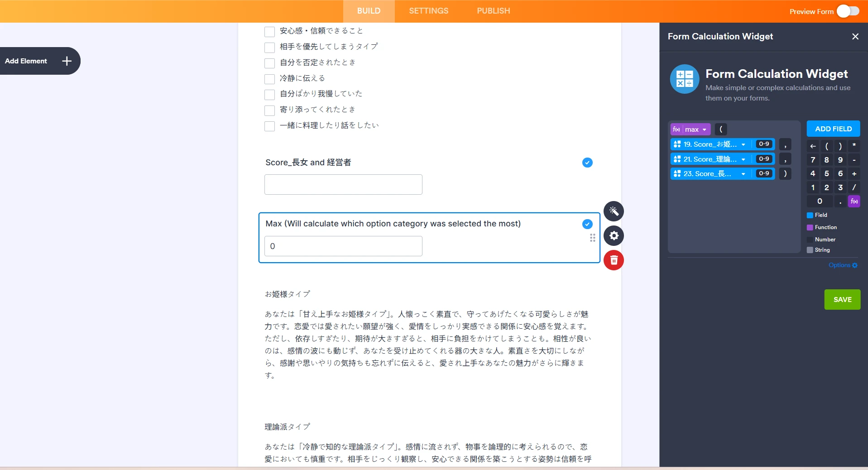The width and height of the screenshot is (868, 470).
Task: Open the 23. Score_長 field dropdown
Action: click(x=743, y=173)
